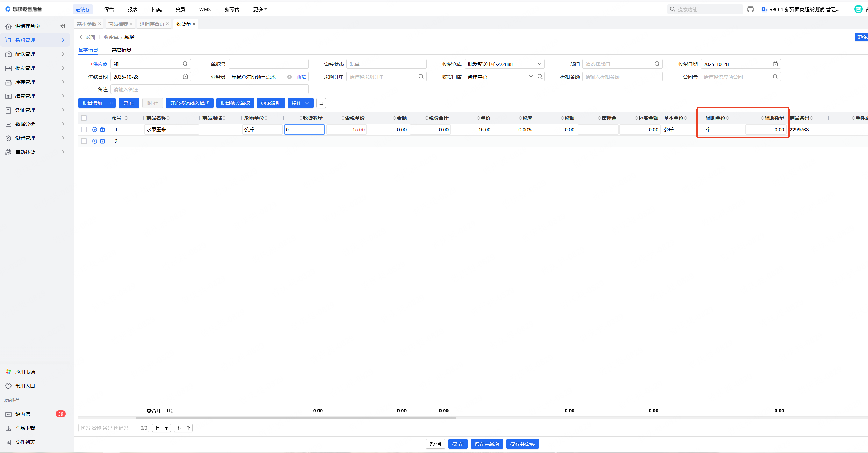Clear the salesperson field with x icon
Screen dimensions: 868x453
point(289,77)
